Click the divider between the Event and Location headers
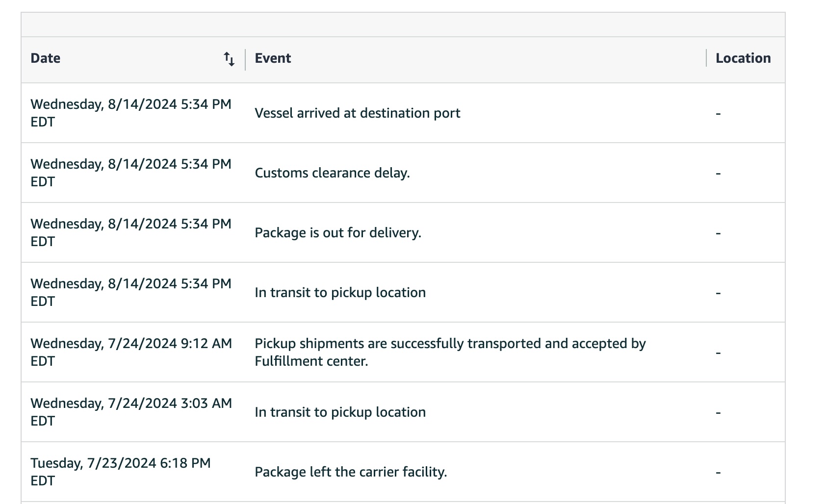 click(x=706, y=58)
